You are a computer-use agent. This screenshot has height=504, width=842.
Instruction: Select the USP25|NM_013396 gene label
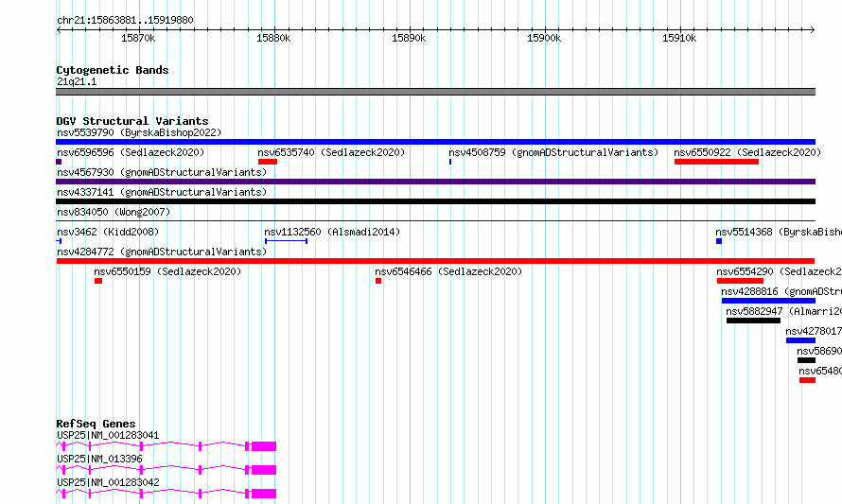pos(99,459)
